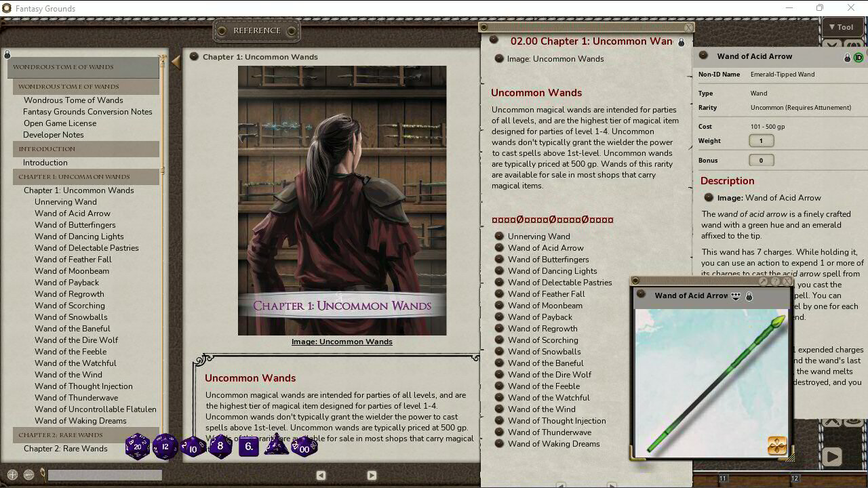
Task: Click the Weight input field on the wand sheet
Action: pyautogui.click(x=761, y=141)
